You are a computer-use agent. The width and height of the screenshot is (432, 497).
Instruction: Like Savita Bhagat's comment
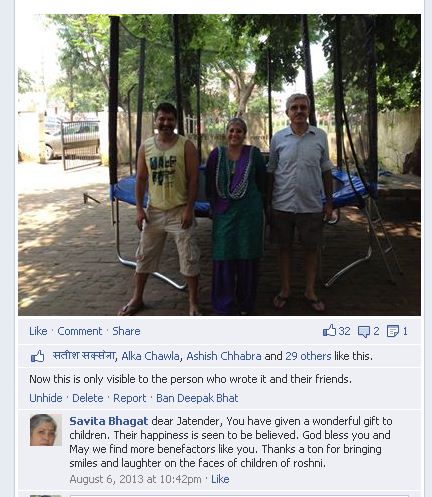tap(220, 479)
